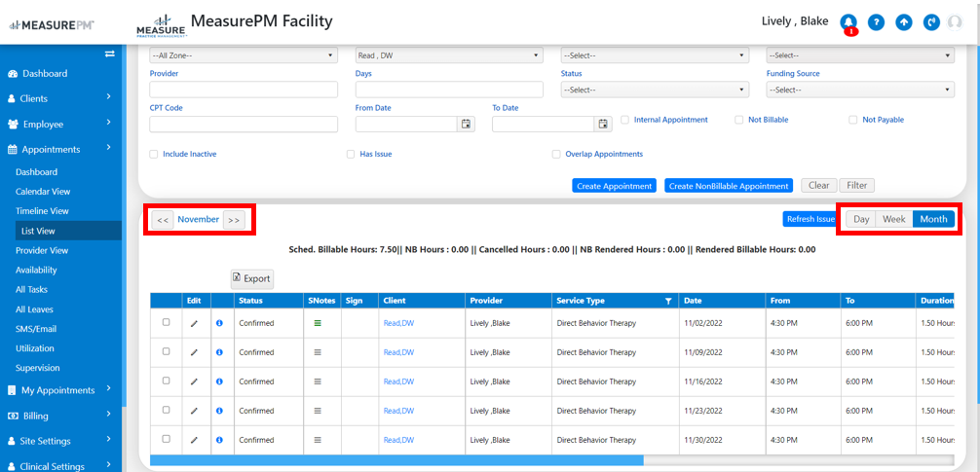This screenshot has width=980, height=472.
Task: Open the All Zone dropdown
Action: [244, 55]
